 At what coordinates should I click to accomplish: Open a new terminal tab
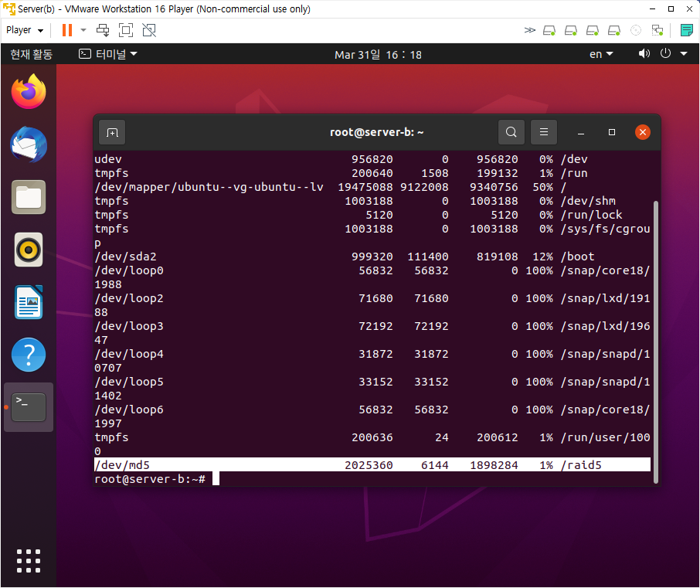pyautogui.click(x=112, y=132)
